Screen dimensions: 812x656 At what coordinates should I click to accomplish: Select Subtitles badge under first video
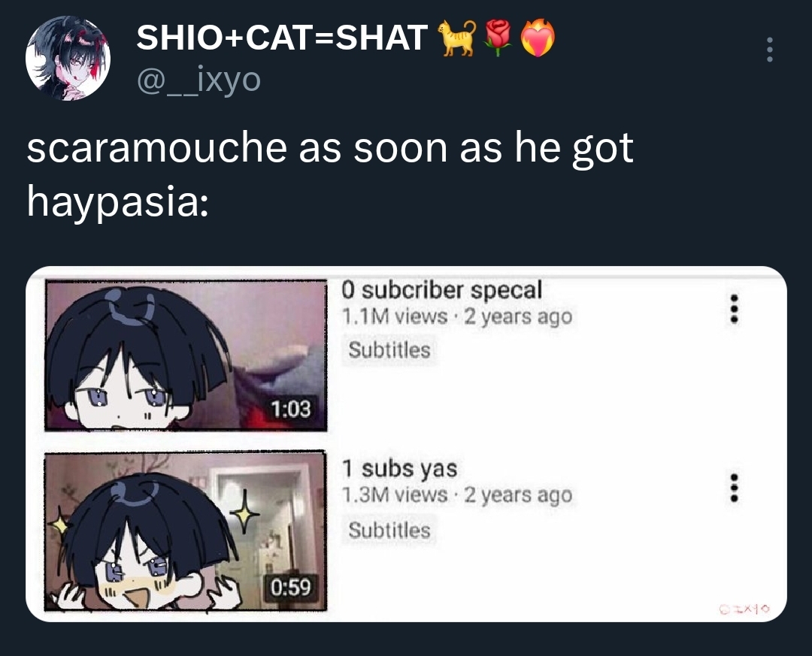click(389, 350)
